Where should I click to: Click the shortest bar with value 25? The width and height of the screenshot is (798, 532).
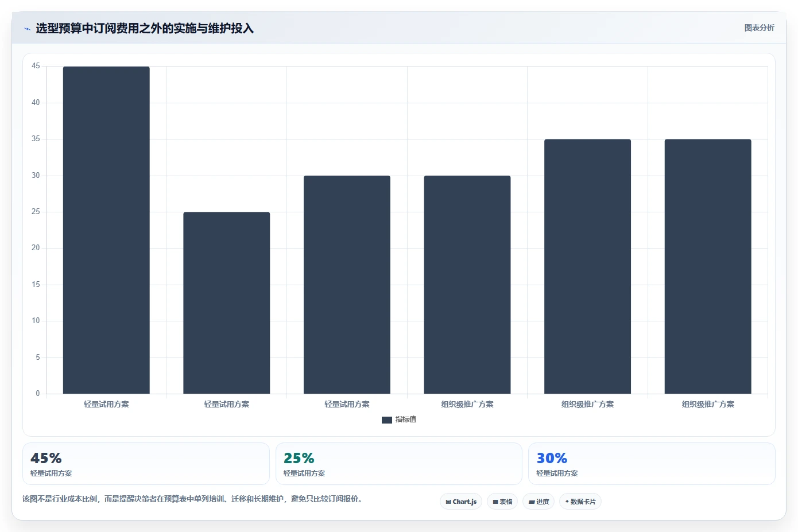pyautogui.click(x=227, y=303)
